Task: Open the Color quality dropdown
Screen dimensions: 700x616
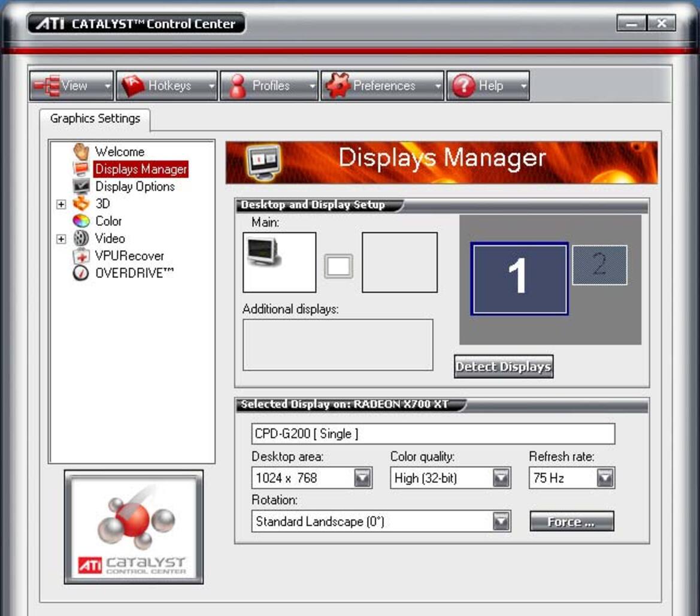Action: (501, 478)
